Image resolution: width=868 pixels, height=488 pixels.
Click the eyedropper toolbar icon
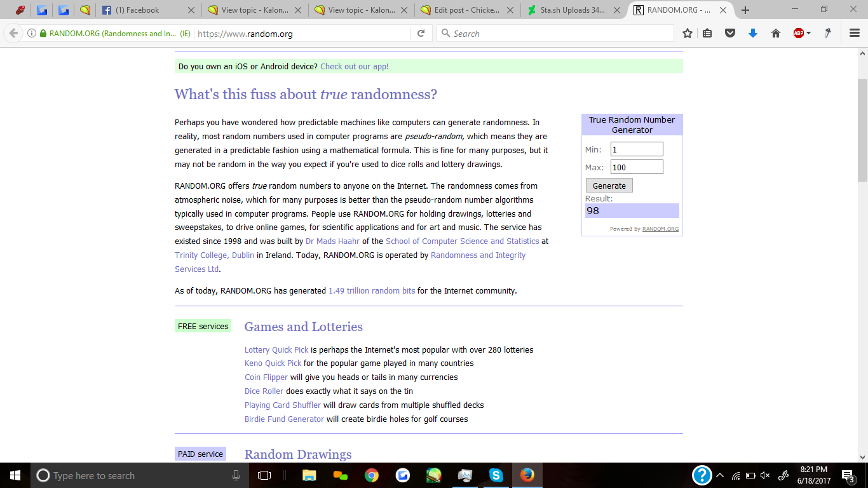point(827,34)
